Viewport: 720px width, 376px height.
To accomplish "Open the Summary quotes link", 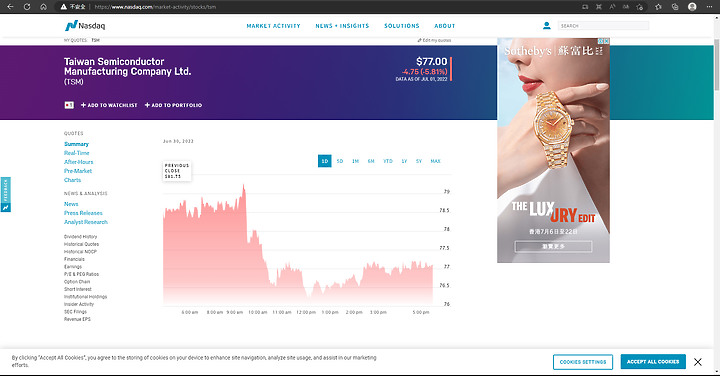I will 76,144.
